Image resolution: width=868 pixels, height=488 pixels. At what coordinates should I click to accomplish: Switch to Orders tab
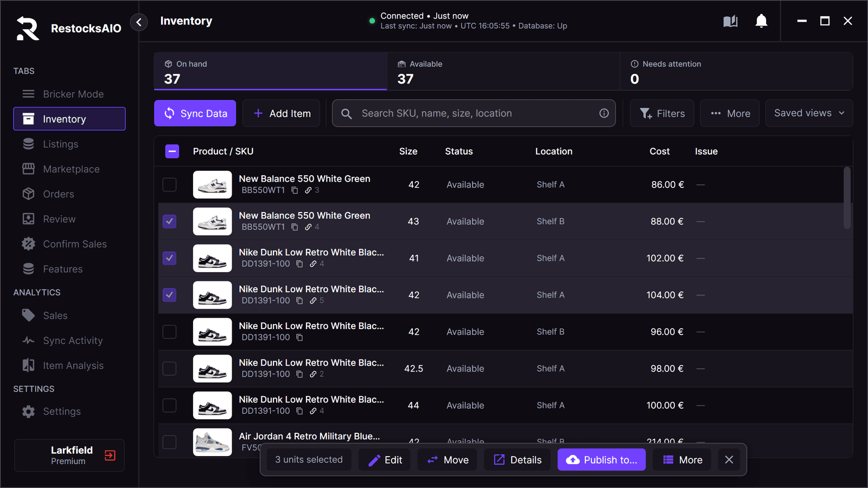pyautogui.click(x=69, y=194)
